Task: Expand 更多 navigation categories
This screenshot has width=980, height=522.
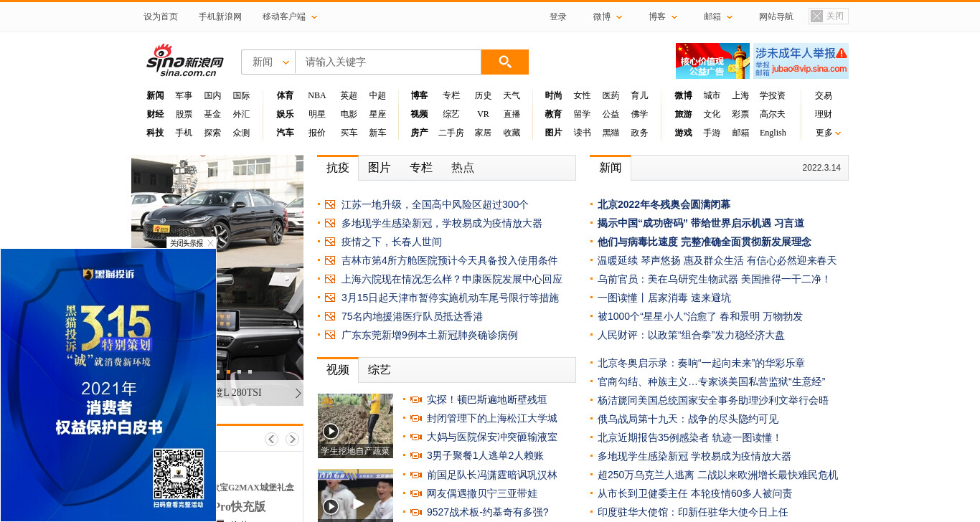Action: (828, 133)
